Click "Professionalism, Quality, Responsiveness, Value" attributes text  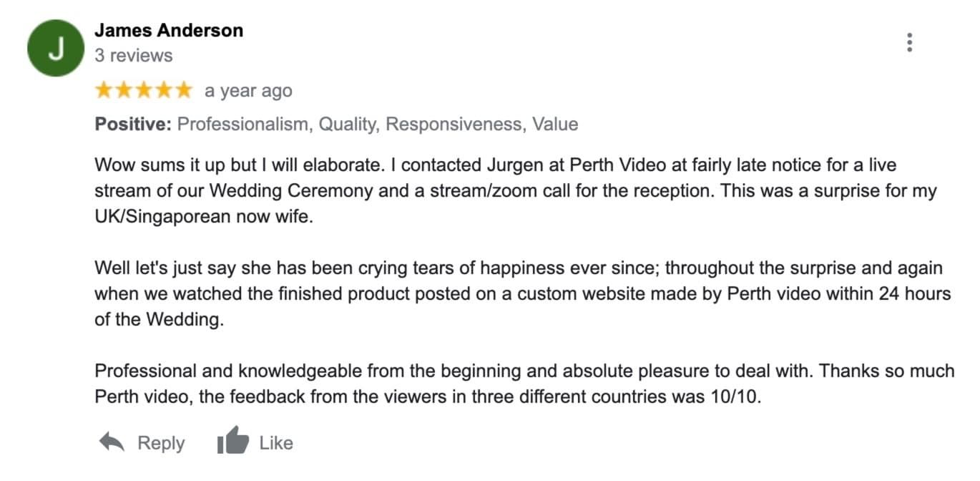pyautogui.click(x=377, y=125)
